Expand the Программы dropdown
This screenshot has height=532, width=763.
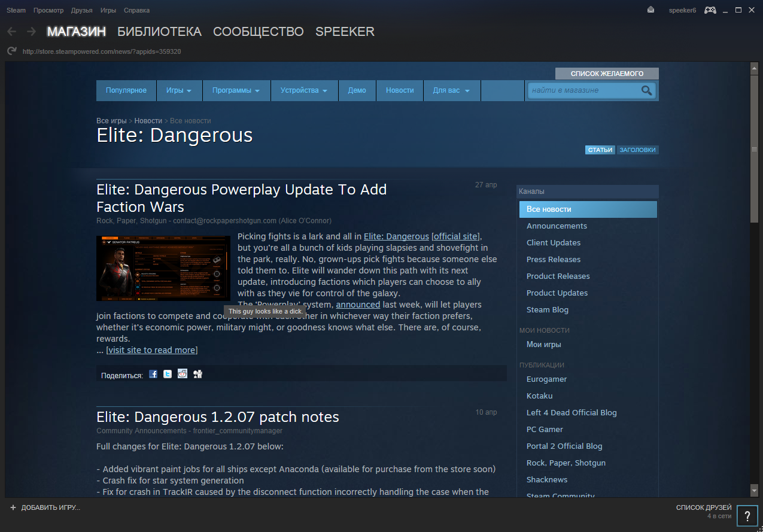tap(236, 90)
